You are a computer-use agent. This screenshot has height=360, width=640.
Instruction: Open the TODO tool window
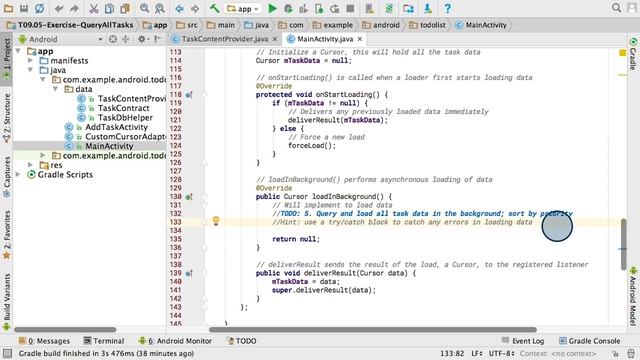click(241, 341)
